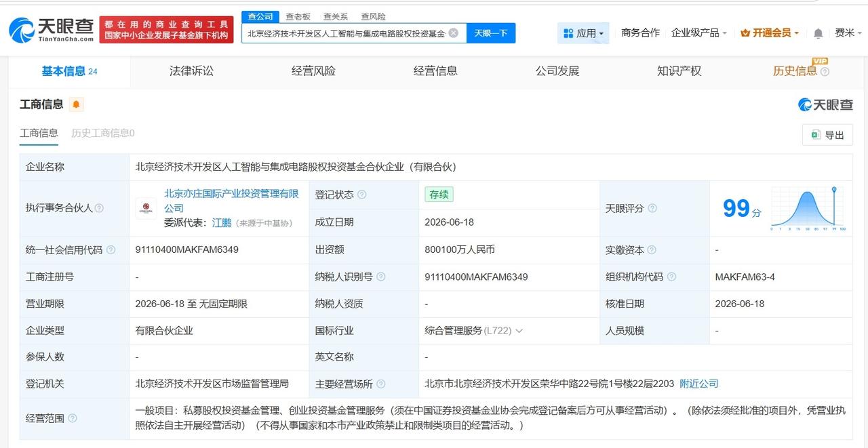The height and width of the screenshot is (448, 868).
Task: Click the 组织机构代码 value MAKFAM63-4
Action: (x=745, y=277)
